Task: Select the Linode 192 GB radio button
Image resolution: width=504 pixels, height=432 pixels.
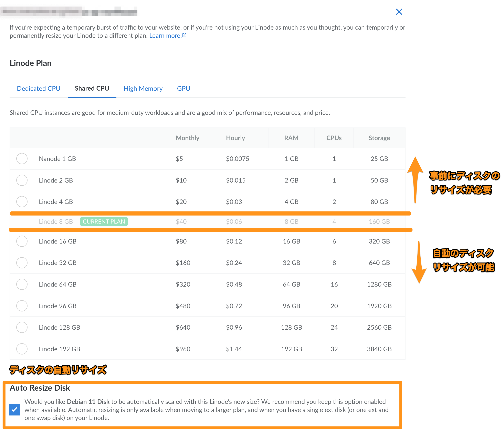Action: coord(22,349)
